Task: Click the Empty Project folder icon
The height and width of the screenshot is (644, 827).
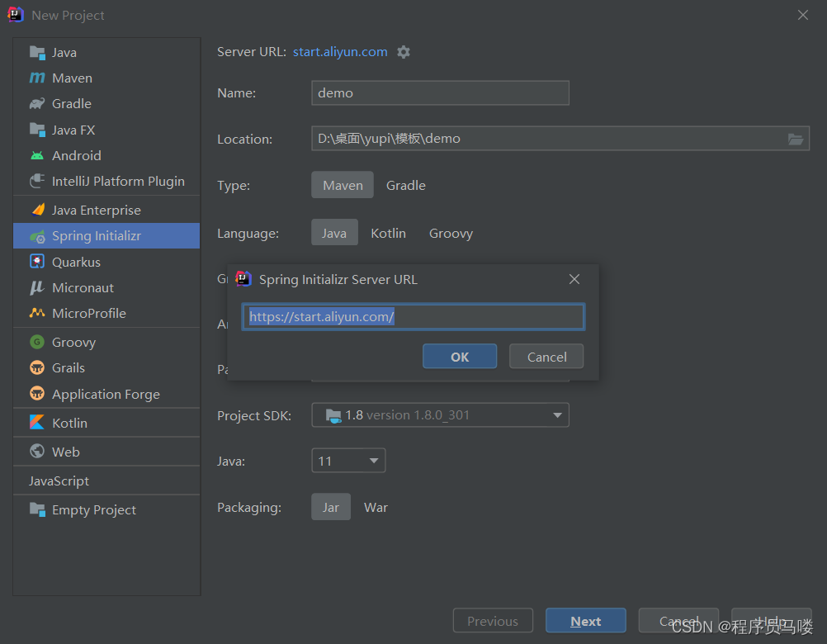Action: (x=37, y=509)
